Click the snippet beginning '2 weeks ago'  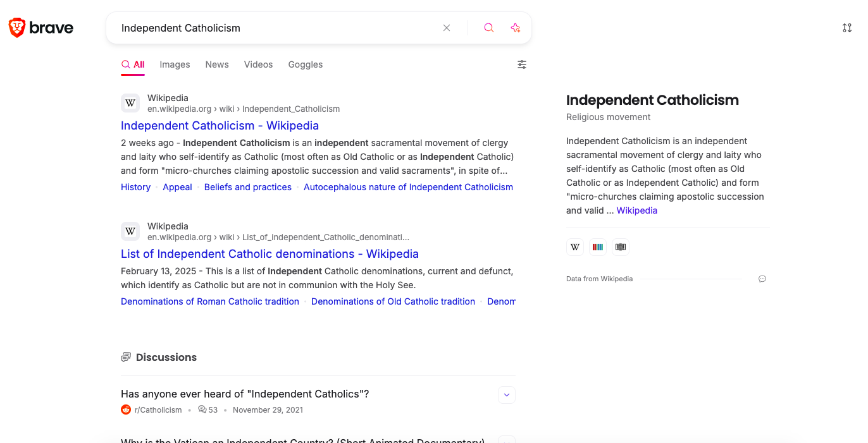coord(317,157)
